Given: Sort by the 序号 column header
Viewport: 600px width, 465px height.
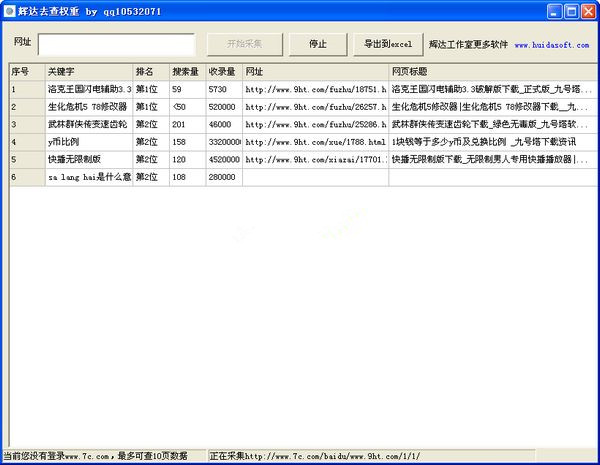Looking at the screenshot, I should pyautogui.click(x=27, y=72).
